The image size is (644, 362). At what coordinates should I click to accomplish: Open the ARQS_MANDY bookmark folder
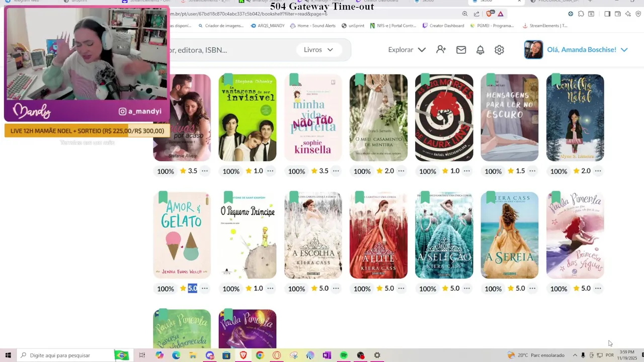click(x=268, y=26)
